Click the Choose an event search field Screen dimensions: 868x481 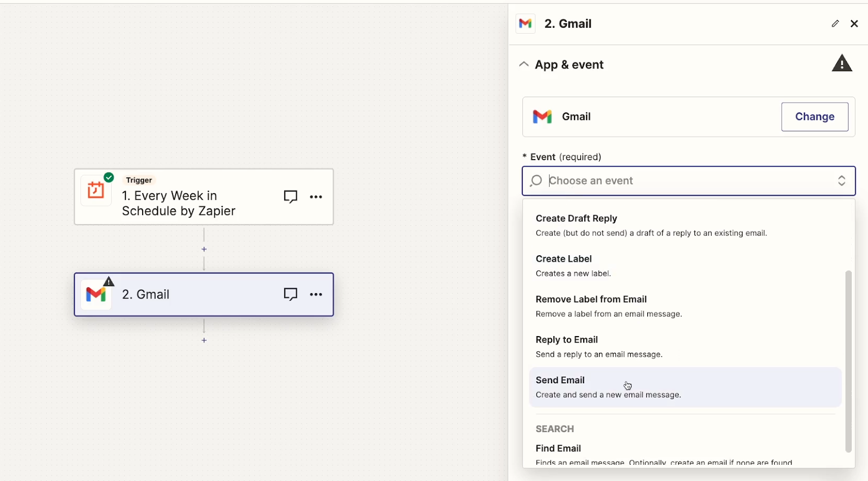tap(689, 181)
